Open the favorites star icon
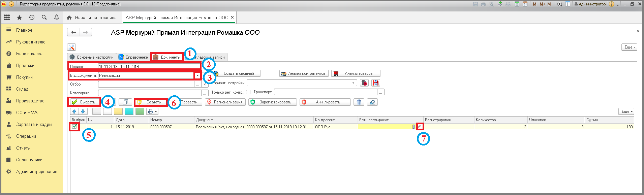This screenshot has width=644, height=195. [x=19, y=18]
